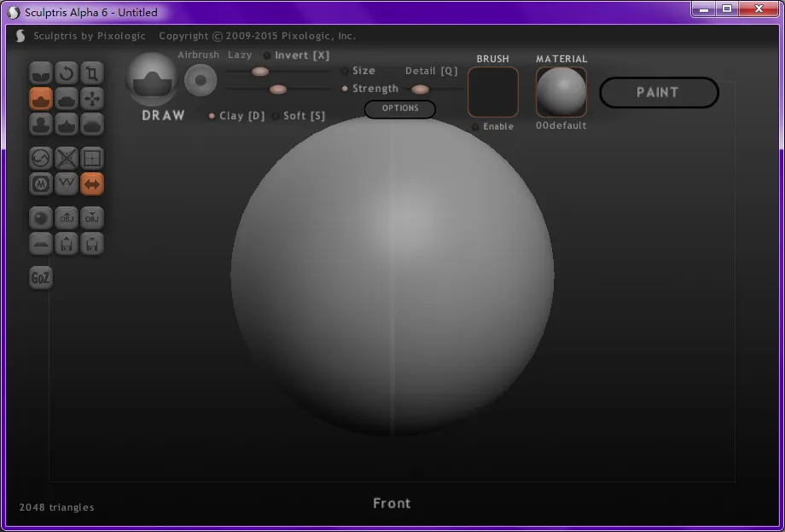The image size is (785, 532).
Task: Select the orange Draw brush tool
Action: pyautogui.click(x=41, y=99)
